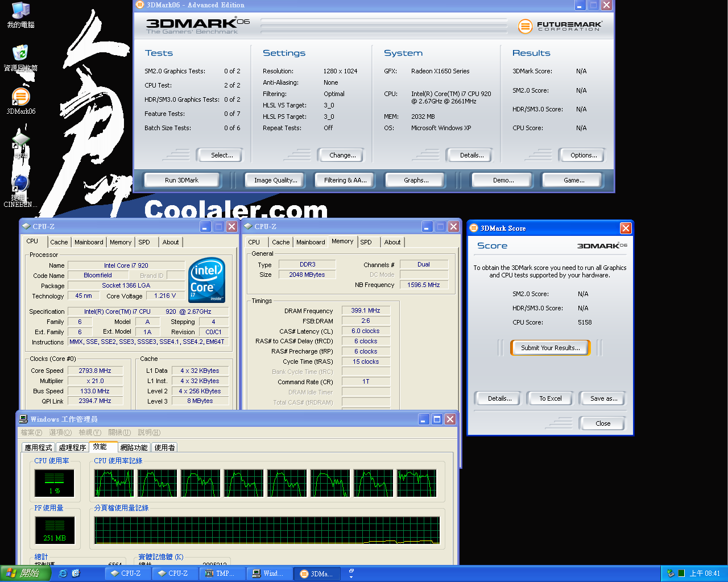Click Run 3DMark button
The image size is (728, 582).
[181, 180]
